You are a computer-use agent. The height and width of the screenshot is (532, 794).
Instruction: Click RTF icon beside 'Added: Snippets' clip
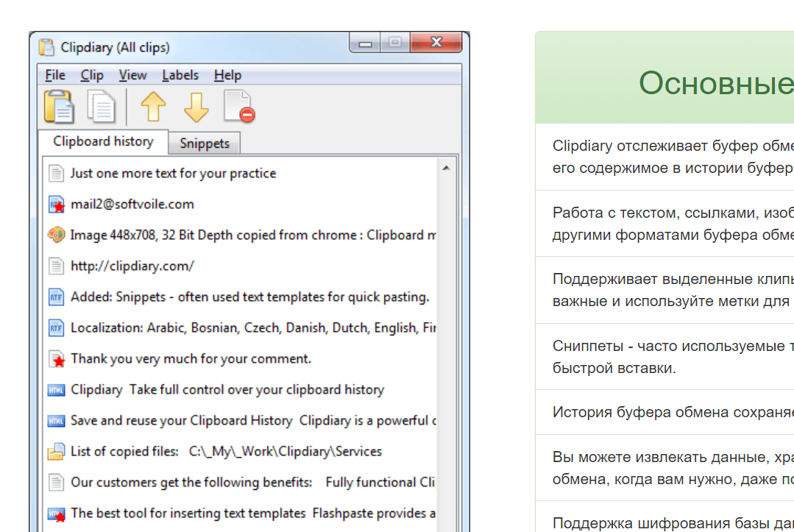click(x=56, y=297)
